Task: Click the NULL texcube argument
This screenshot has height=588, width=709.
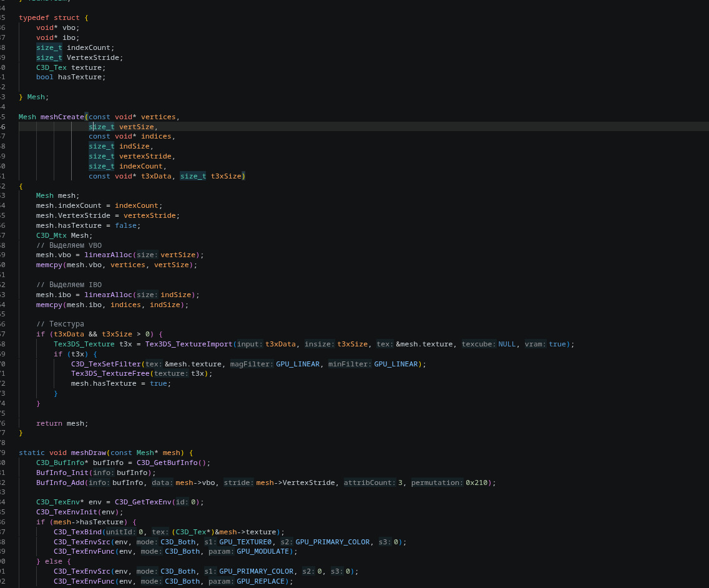Action: 507,344
